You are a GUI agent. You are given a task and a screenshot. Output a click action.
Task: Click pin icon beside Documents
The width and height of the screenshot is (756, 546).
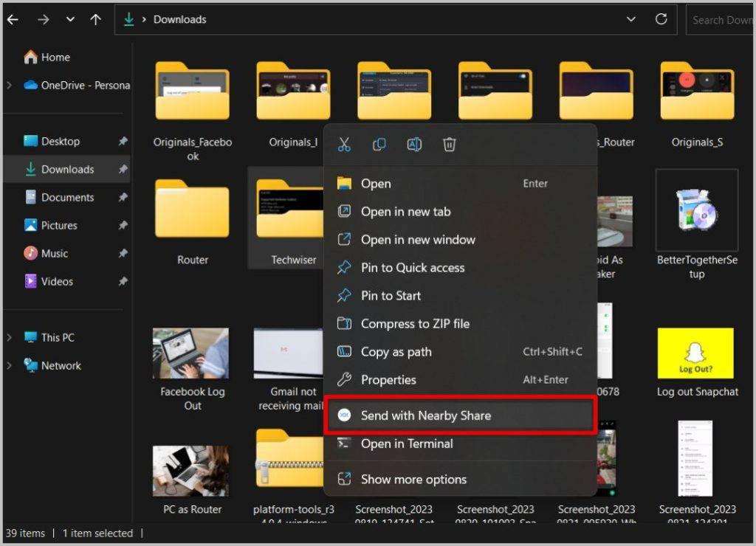click(123, 197)
